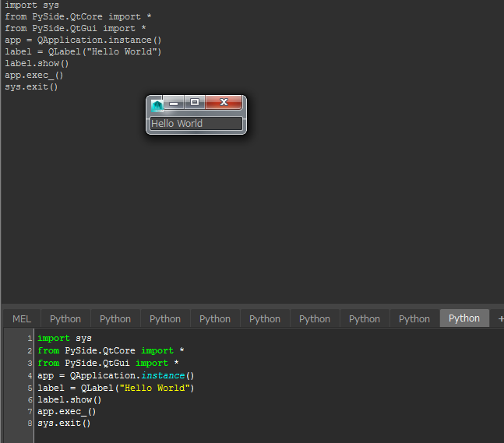Click line number 4 in the editor gutter
Screen dimensions: 504x443
(30, 375)
